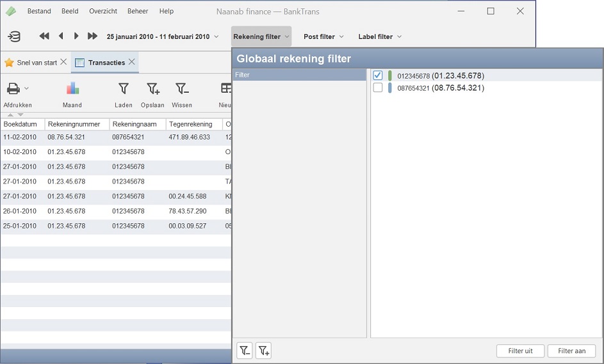
Task: Check the account 087654321 checkbox
Action: point(378,88)
